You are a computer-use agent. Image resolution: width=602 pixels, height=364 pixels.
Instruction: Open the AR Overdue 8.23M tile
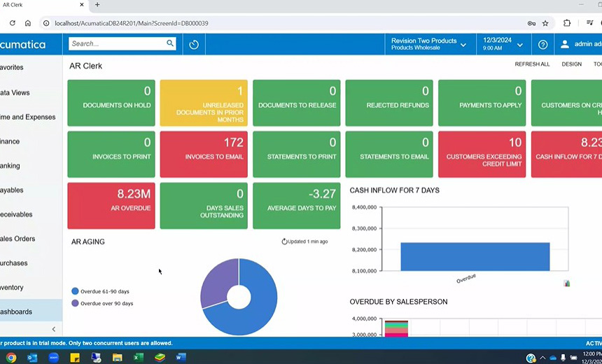tap(111, 206)
